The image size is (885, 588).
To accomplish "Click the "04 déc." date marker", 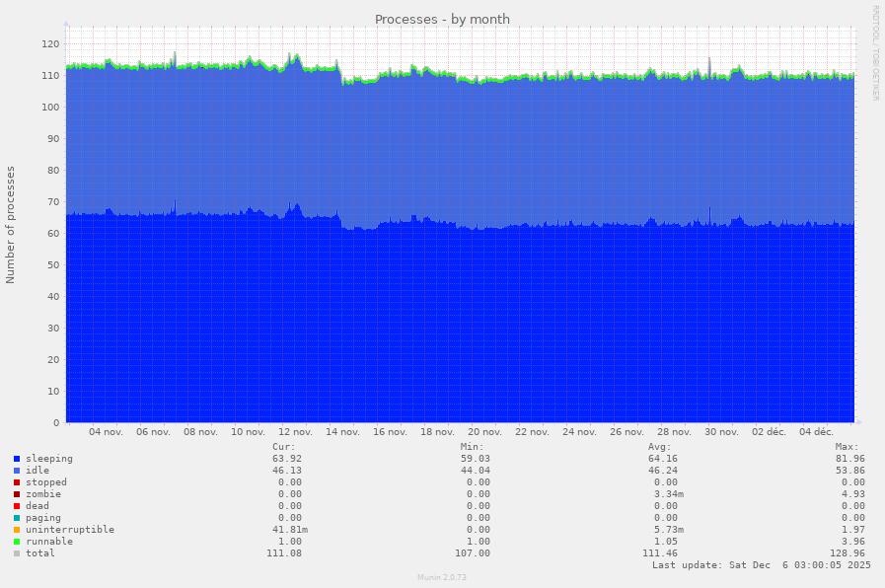I will pyautogui.click(x=816, y=432).
